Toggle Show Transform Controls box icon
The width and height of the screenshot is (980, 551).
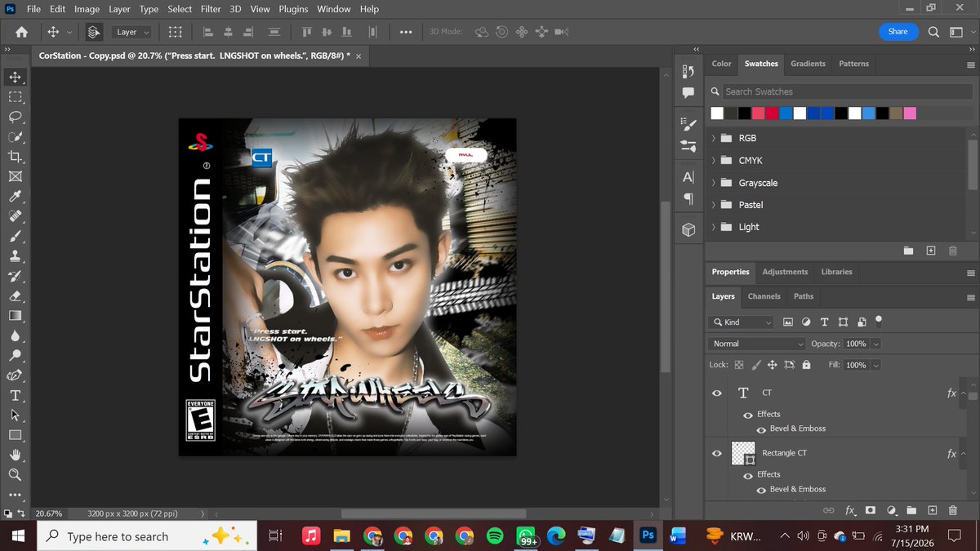175,32
